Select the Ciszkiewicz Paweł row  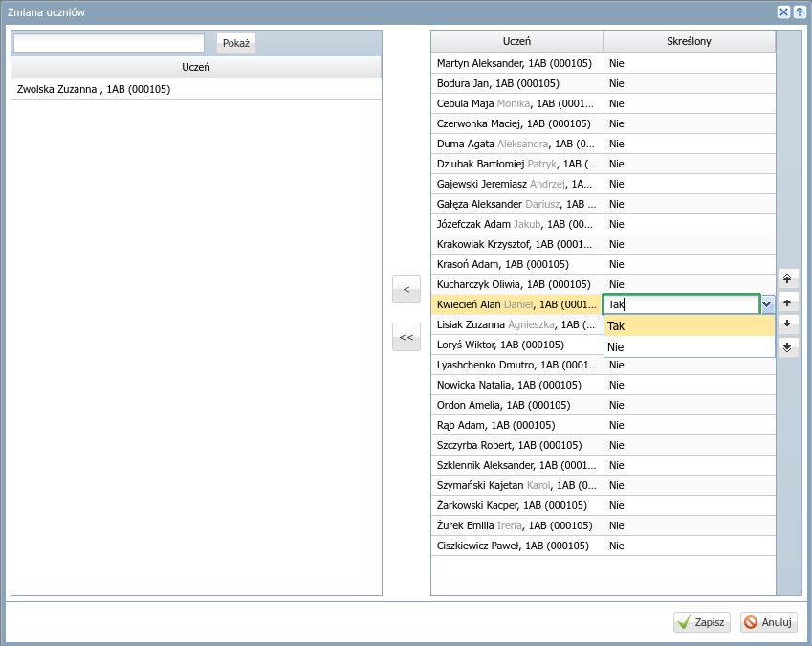click(512, 546)
